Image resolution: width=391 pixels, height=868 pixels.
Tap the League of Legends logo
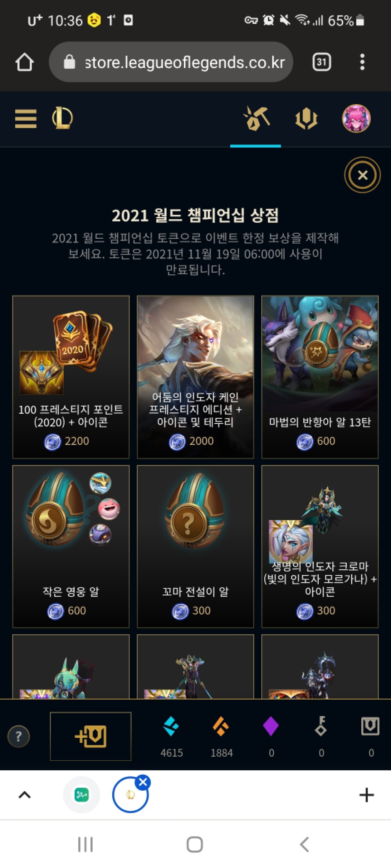point(63,118)
